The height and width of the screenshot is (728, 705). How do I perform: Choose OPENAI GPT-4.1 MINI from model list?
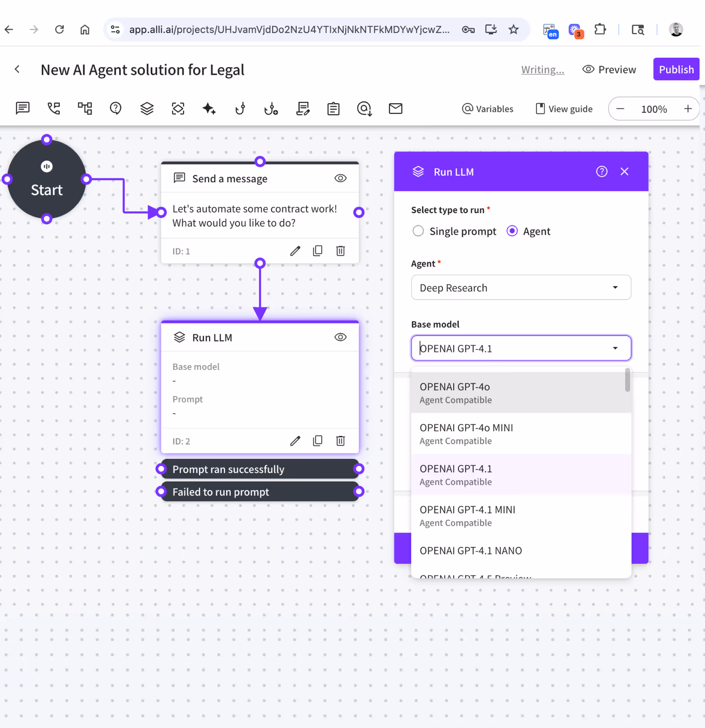[x=521, y=516]
